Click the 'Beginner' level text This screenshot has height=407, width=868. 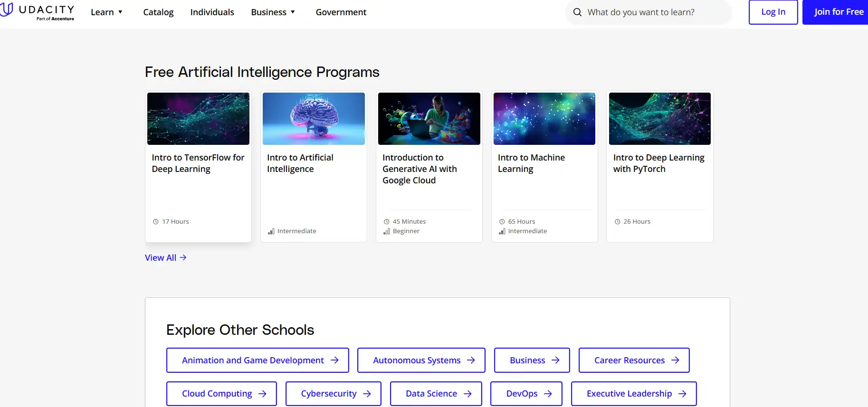(406, 231)
